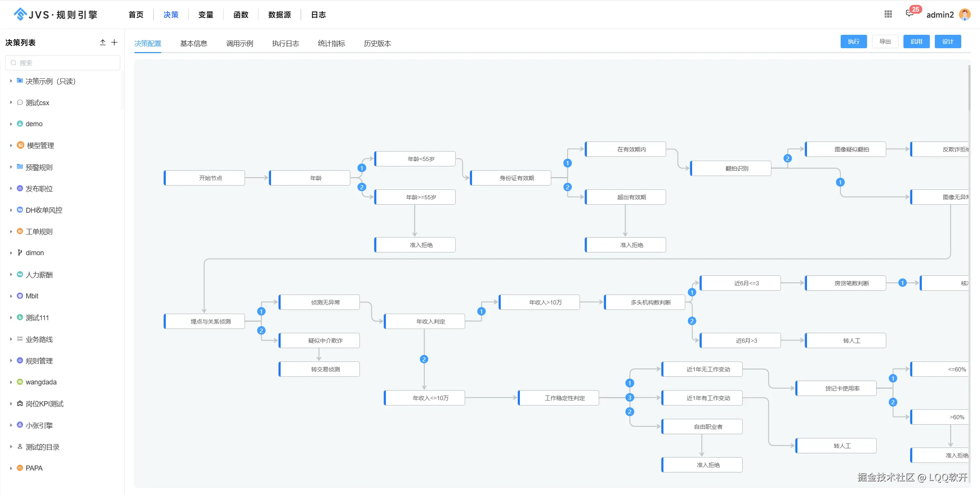Expand the 预警规则 tree folder
This screenshot has width=980, height=495.
(11, 167)
